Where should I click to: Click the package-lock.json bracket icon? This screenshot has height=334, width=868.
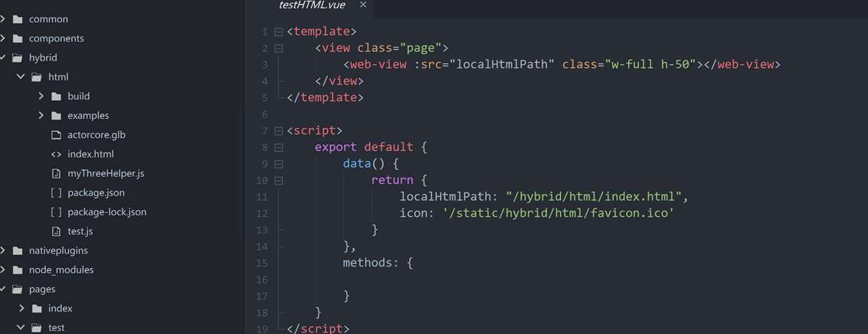coord(56,212)
